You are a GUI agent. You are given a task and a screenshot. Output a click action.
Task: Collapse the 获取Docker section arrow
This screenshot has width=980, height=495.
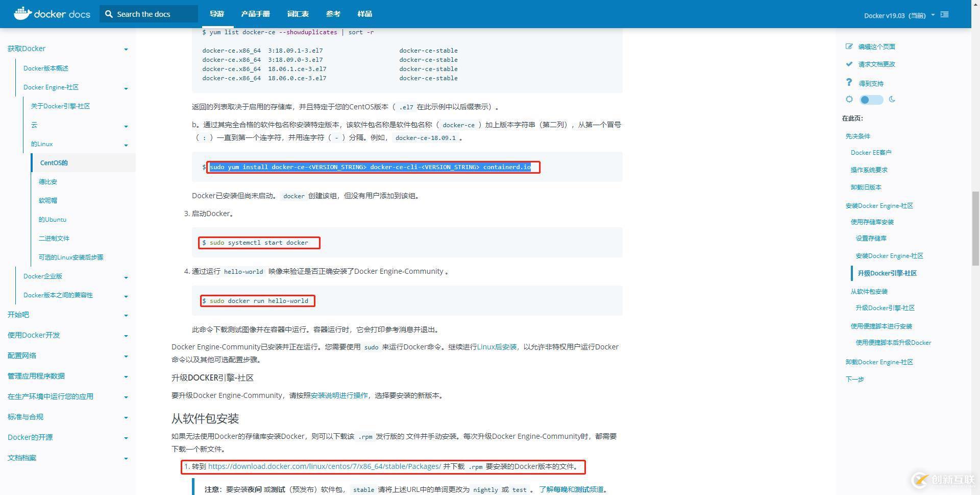[126, 50]
